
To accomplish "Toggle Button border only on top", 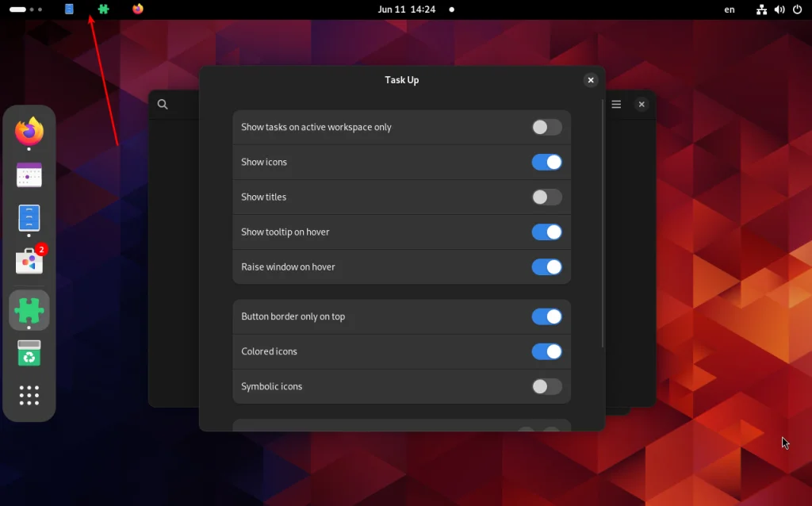I will tap(546, 316).
